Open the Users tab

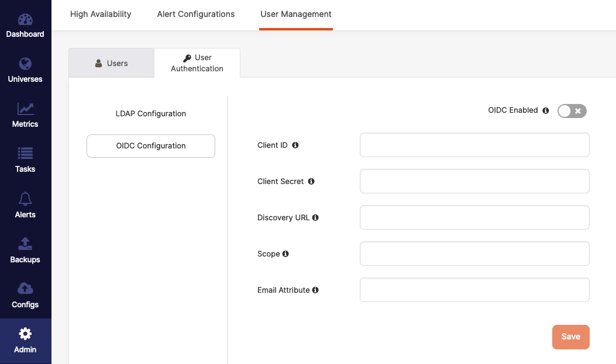pos(111,63)
